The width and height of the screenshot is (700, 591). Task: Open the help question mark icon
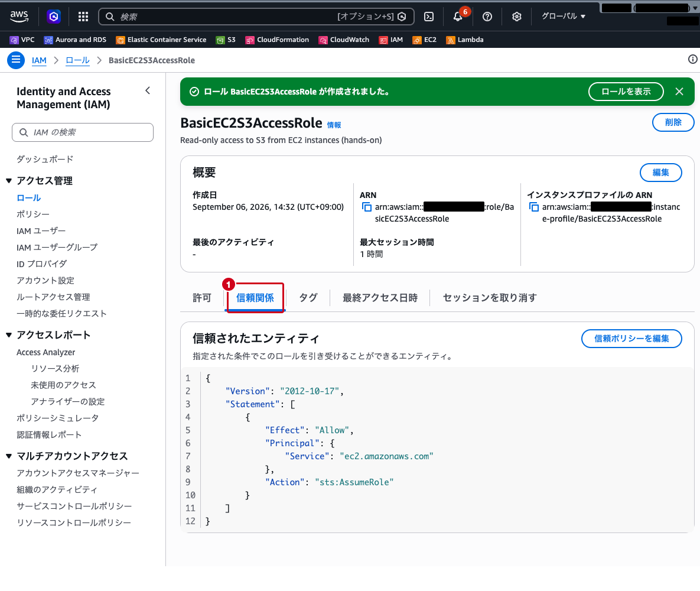coord(487,17)
